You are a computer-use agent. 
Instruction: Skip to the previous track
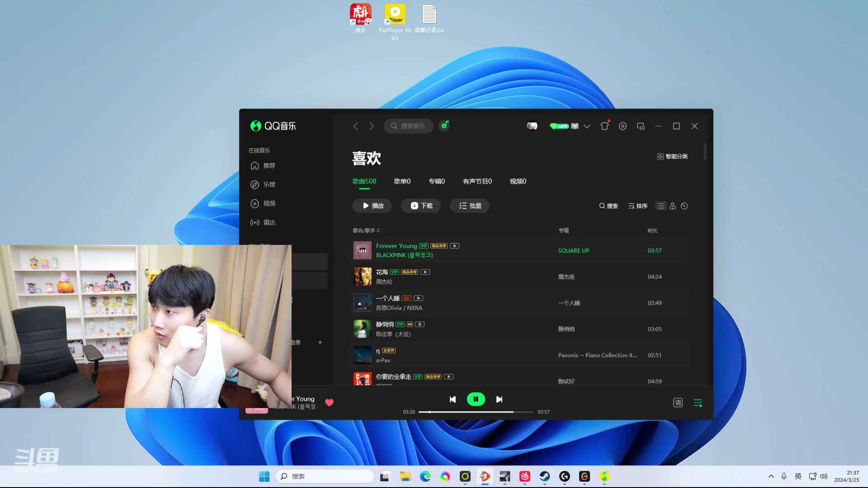click(x=453, y=399)
